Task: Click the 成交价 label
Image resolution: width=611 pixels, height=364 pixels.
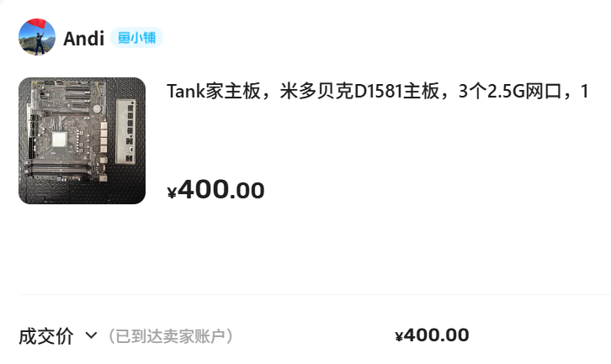Action: pyautogui.click(x=46, y=336)
